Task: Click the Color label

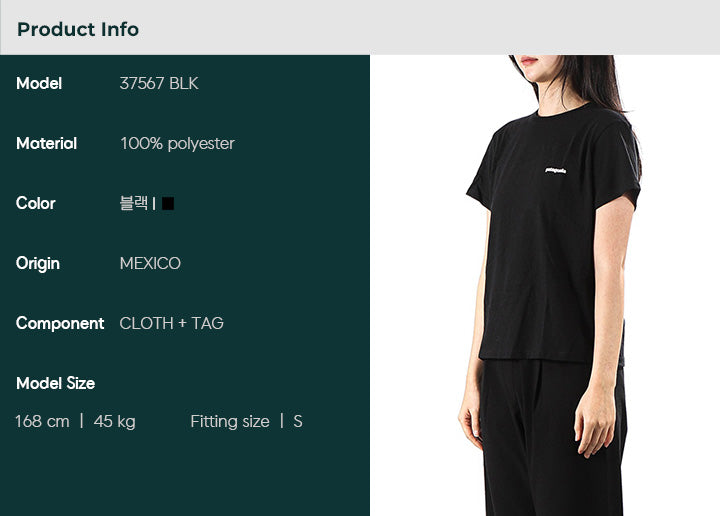Action: coord(36,203)
